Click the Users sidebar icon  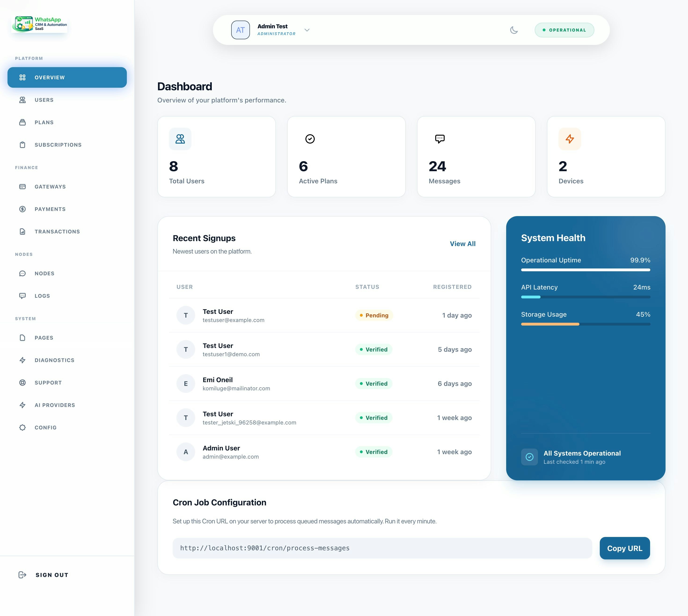tap(22, 100)
